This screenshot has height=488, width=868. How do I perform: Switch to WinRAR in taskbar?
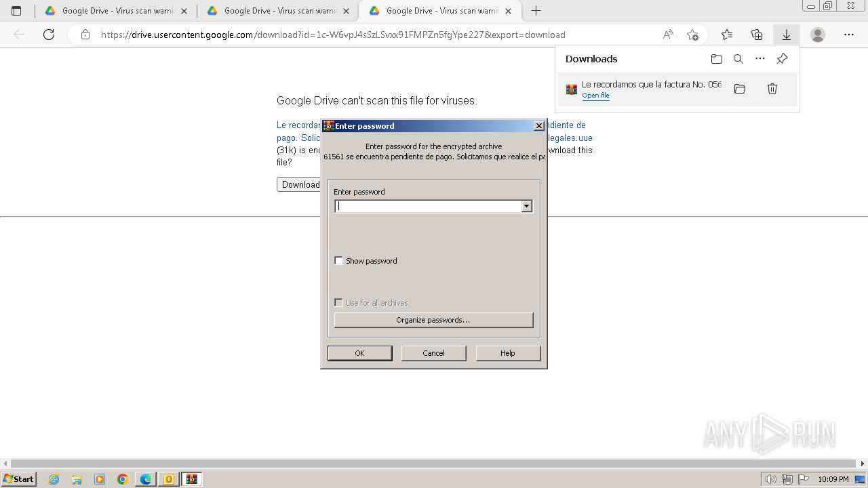click(192, 479)
